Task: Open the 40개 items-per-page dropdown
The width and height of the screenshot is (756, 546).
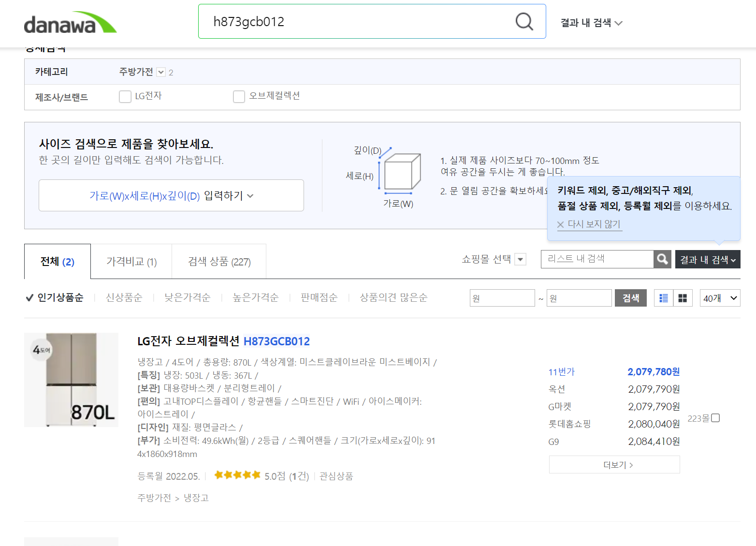Action: [720, 298]
